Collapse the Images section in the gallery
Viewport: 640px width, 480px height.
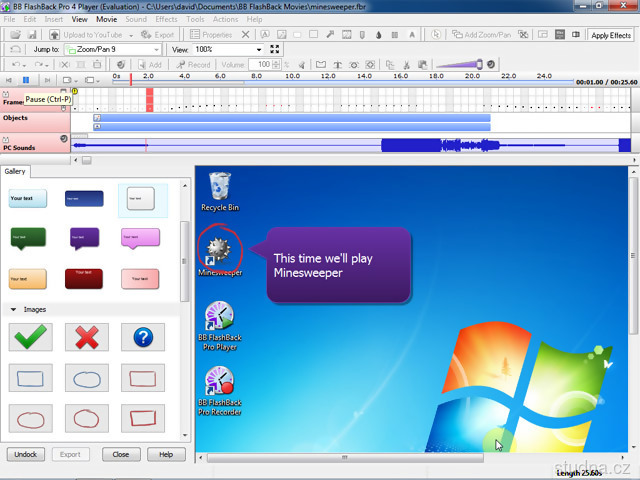point(14,310)
